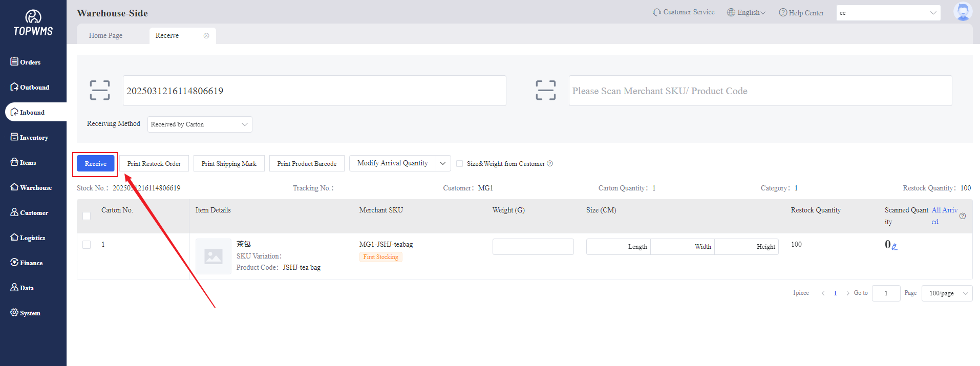
Task: Click the edit pencil beside Scanned Quantity
Action: 894,247
